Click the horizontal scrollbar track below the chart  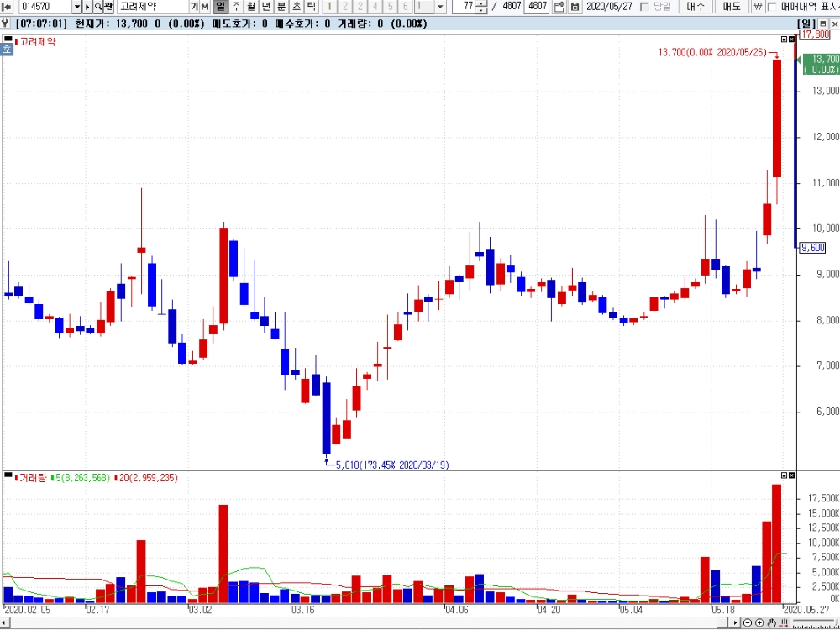(x=365, y=622)
